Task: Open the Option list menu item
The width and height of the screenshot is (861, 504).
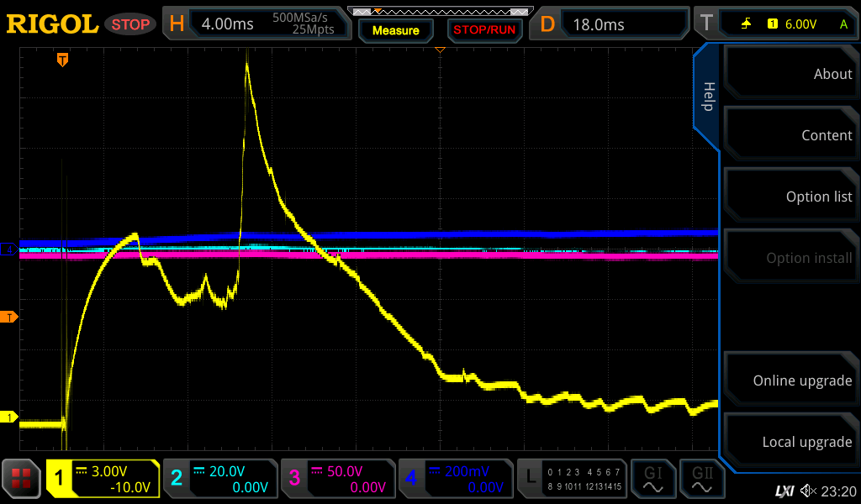Action: (x=790, y=197)
